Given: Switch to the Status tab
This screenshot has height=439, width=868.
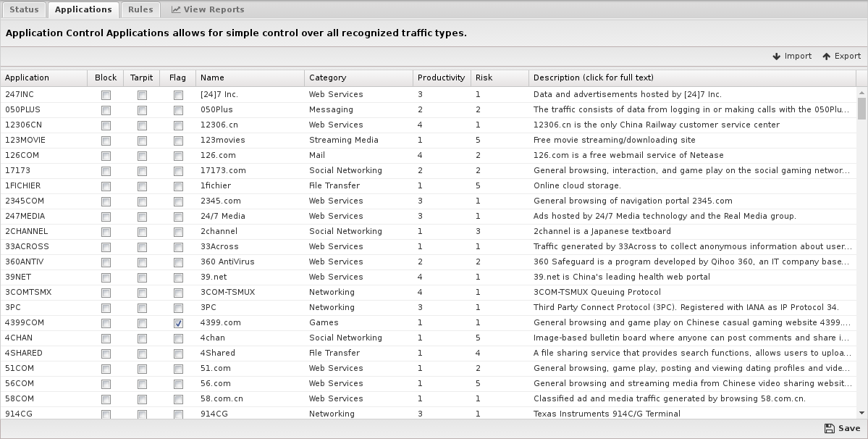Looking at the screenshot, I should [x=24, y=9].
